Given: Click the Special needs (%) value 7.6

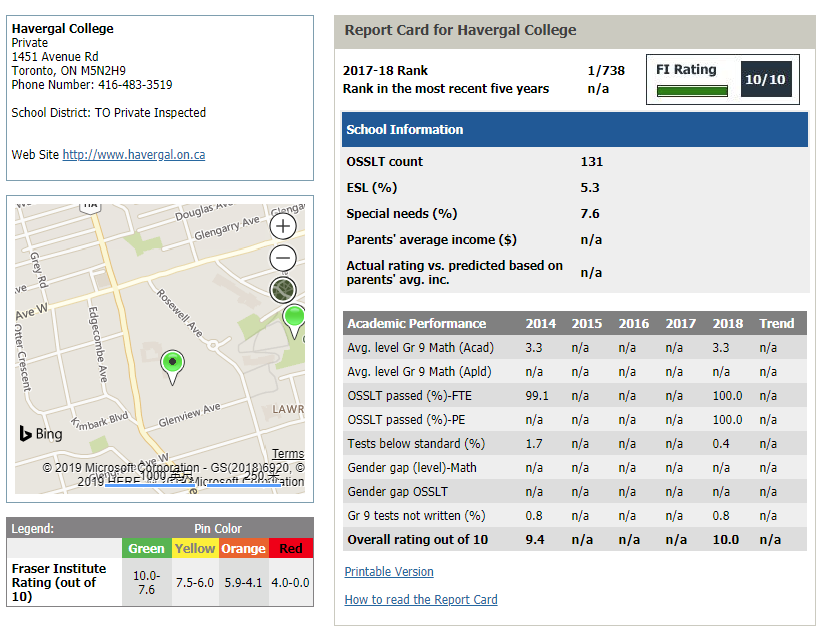Looking at the screenshot, I should (x=590, y=214).
